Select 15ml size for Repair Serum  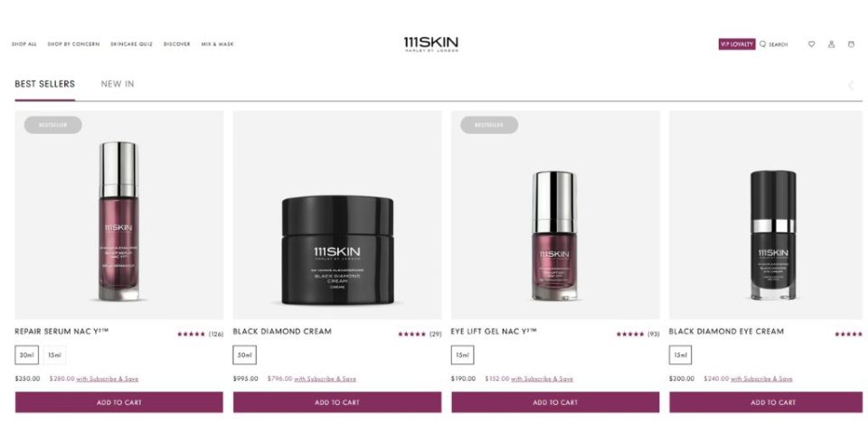(54, 354)
